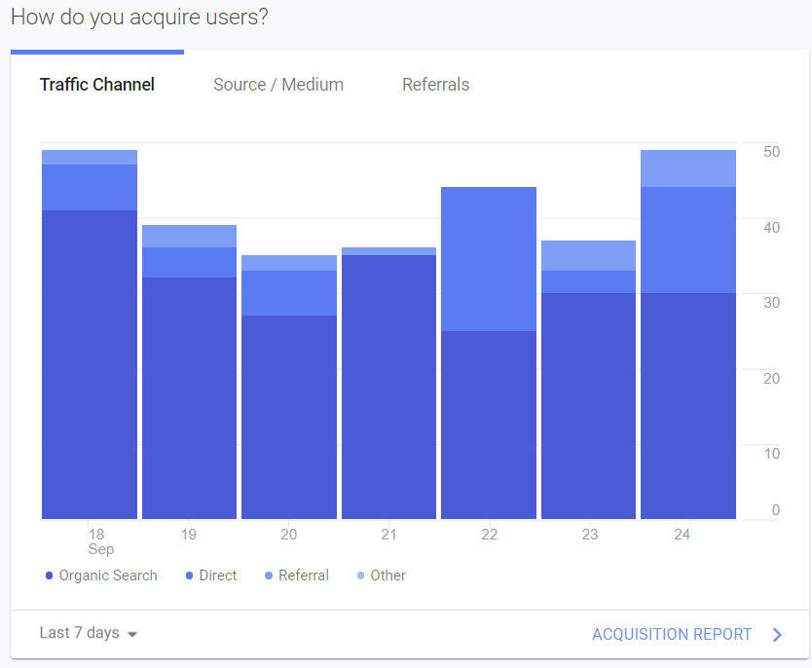The image size is (812, 668).
Task: Select the Other legend icon
Action: pos(362,575)
